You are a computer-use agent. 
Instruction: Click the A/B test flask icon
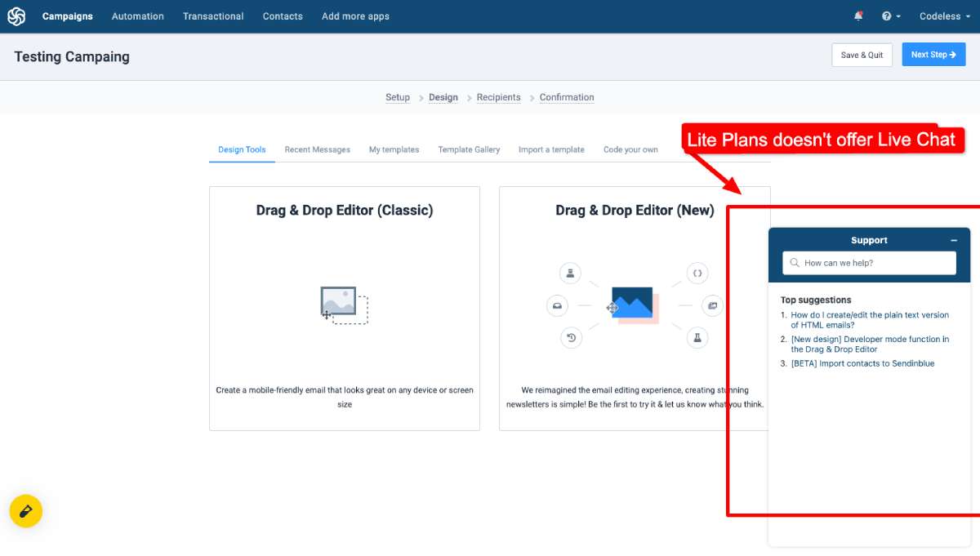pyautogui.click(x=697, y=337)
